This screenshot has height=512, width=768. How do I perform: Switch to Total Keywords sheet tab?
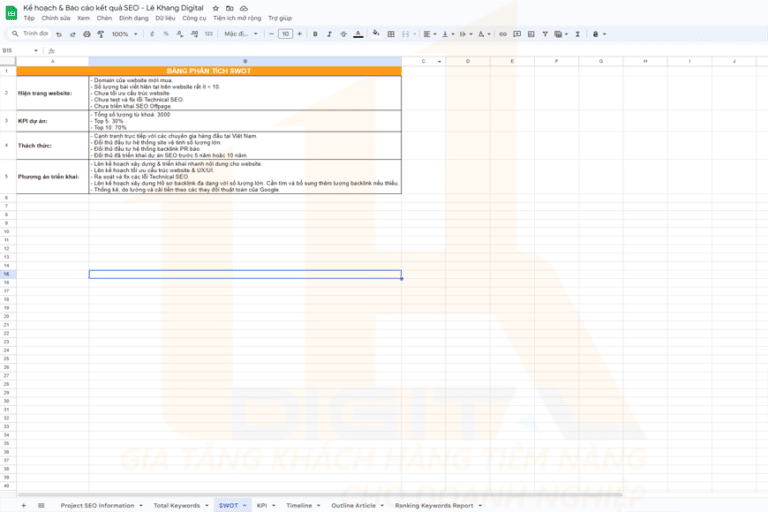coord(177,506)
